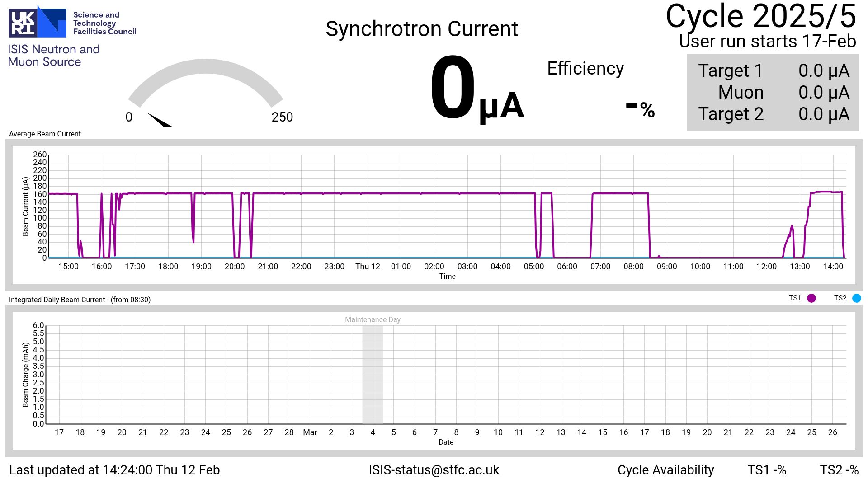Click the Mar date axis label
868x488 pixels.
click(310, 432)
